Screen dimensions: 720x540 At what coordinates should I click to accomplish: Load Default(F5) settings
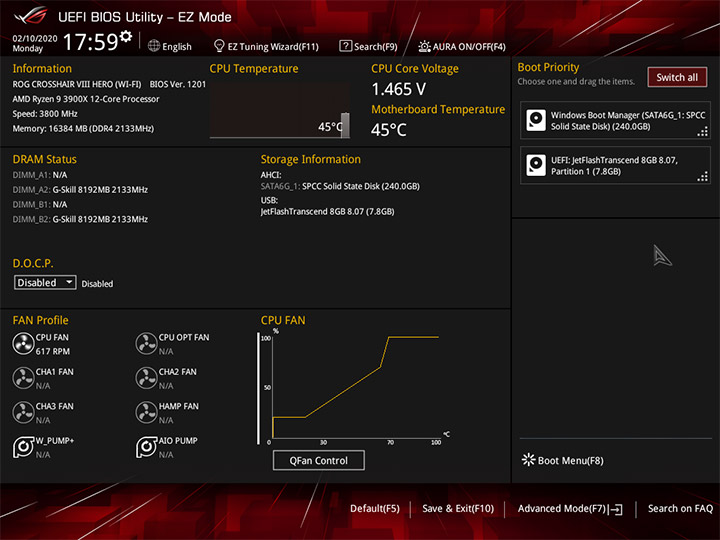pos(375,509)
